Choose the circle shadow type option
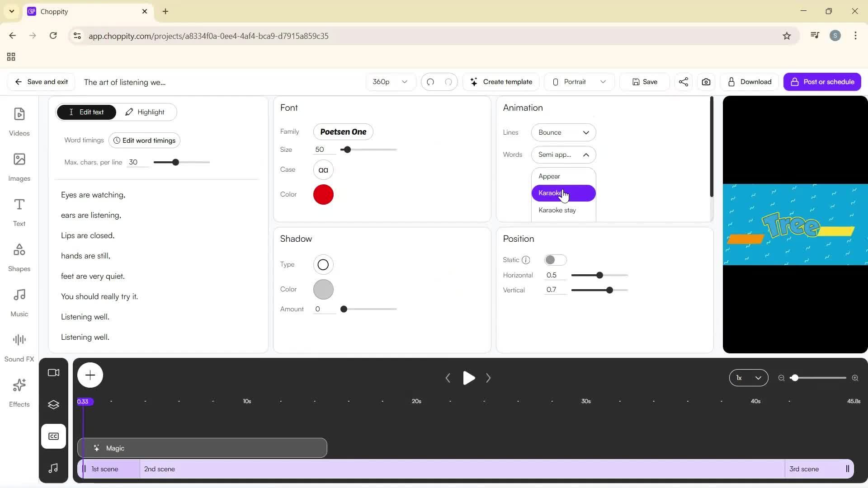Image resolution: width=868 pixels, height=488 pixels. pyautogui.click(x=323, y=265)
